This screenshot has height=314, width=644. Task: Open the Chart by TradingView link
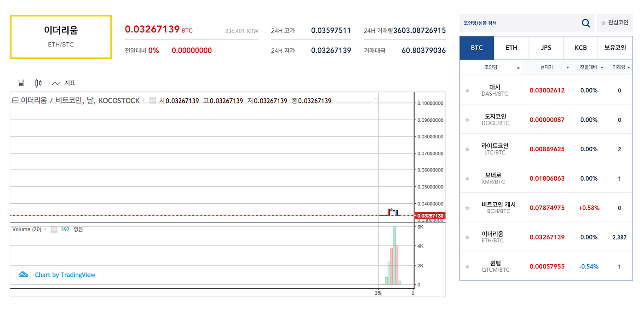65,275
